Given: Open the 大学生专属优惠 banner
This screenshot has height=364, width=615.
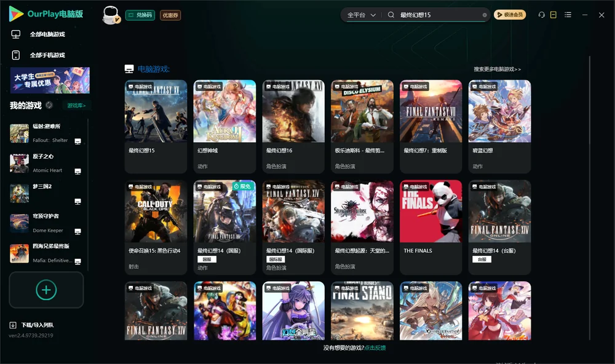Looking at the screenshot, I should click(50, 80).
